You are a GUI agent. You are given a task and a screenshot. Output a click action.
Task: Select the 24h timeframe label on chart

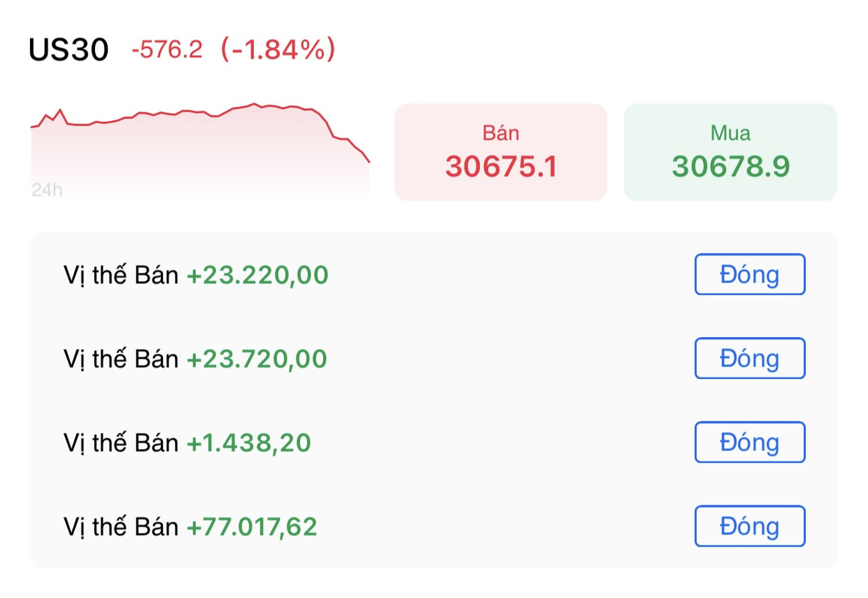(46, 190)
